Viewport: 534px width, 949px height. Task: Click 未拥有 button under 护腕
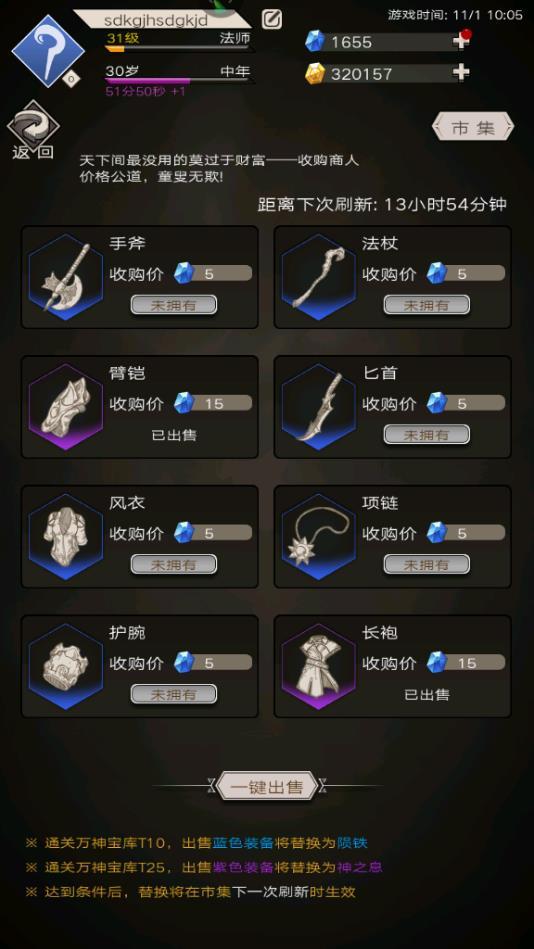pyautogui.click(x=174, y=694)
